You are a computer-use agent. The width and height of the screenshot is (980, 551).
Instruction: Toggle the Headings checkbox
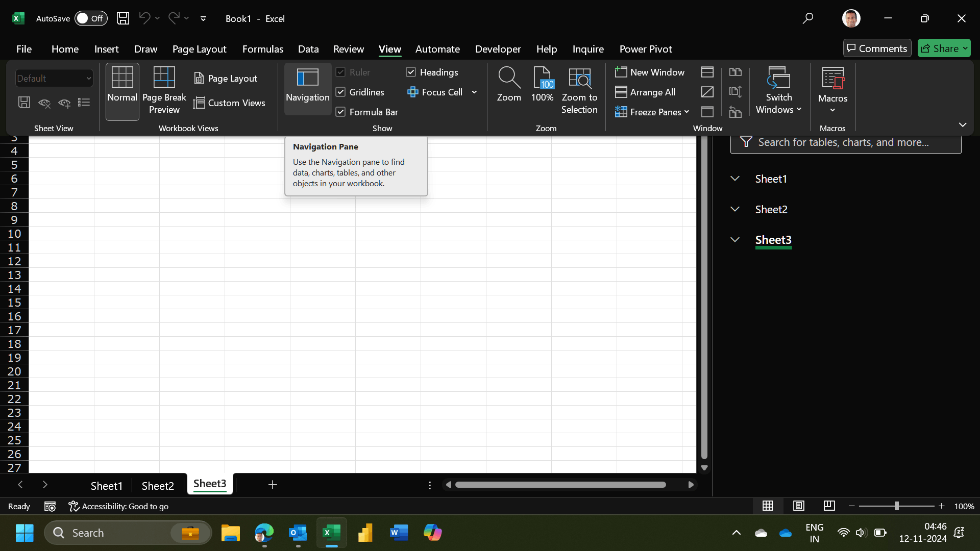click(x=411, y=72)
